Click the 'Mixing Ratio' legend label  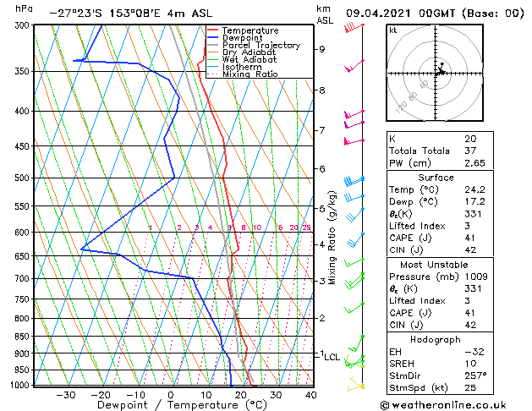(x=250, y=74)
